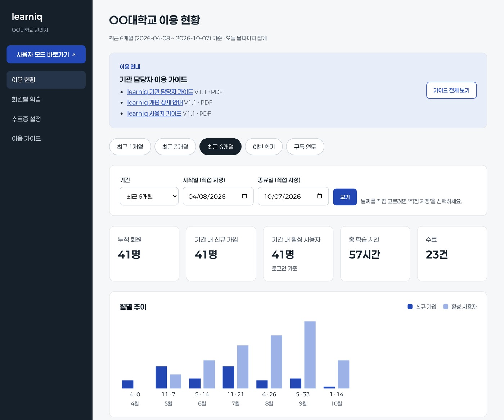Click the 9월 active users bar
This screenshot has height=420, width=504.
point(310,355)
